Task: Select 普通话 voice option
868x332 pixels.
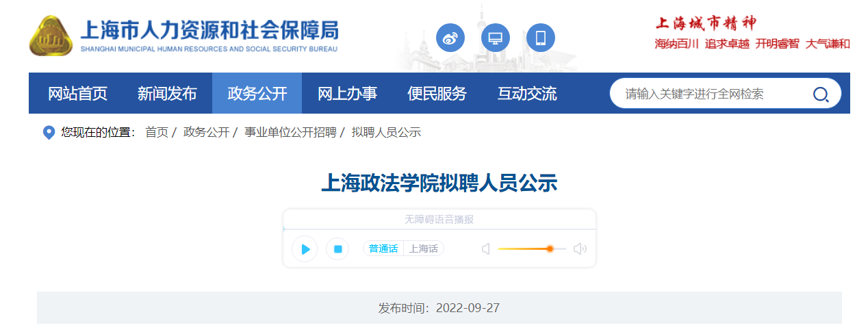Action: (x=383, y=248)
